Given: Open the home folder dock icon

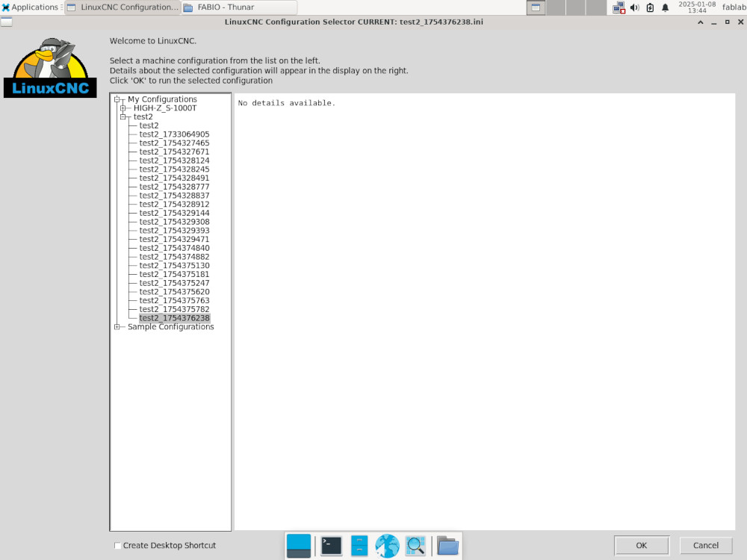Looking at the screenshot, I should [447, 546].
